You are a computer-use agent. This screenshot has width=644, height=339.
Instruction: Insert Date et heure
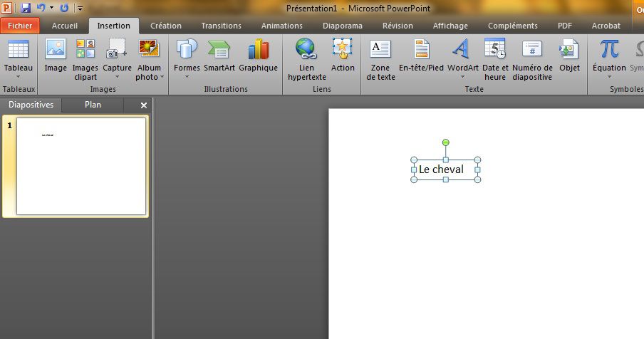[494, 50]
